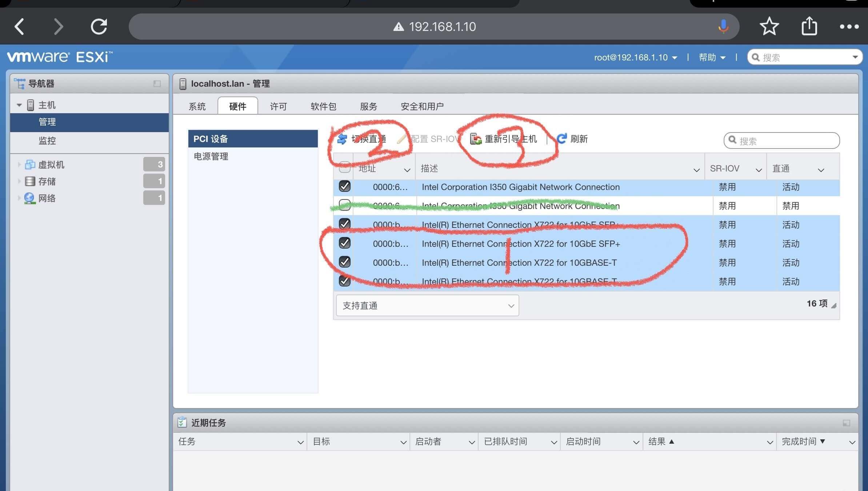Switch to the 软件包 tab
Viewport: 868px width, 491px height.
tap(323, 106)
